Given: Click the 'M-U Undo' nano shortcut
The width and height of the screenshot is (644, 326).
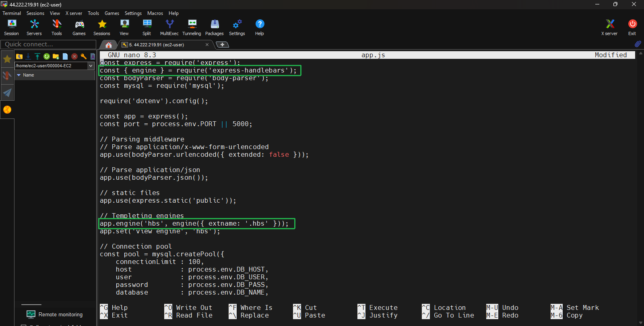Looking at the screenshot, I should (x=502, y=307).
